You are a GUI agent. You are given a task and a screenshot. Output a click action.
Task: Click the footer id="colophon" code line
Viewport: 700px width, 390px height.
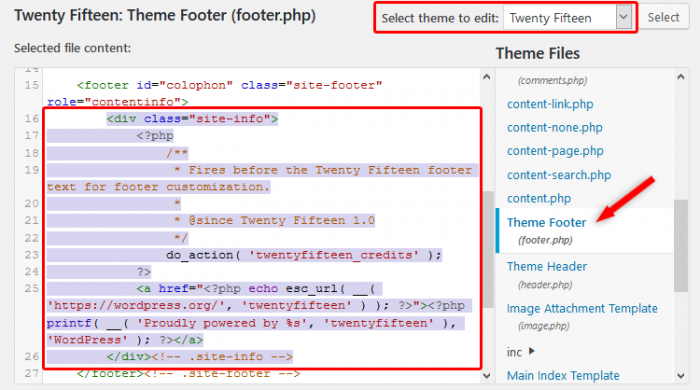(x=229, y=85)
